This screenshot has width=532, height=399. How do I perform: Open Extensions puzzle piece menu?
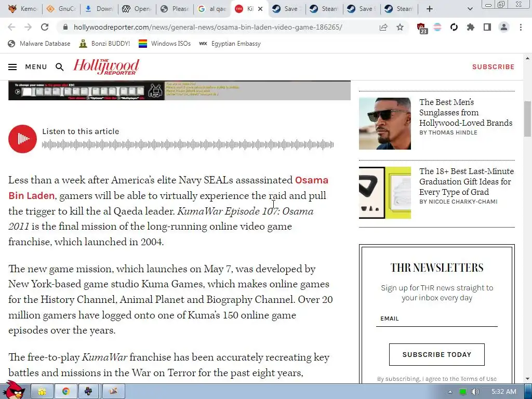pyautogui.click(x=471, y=27)
